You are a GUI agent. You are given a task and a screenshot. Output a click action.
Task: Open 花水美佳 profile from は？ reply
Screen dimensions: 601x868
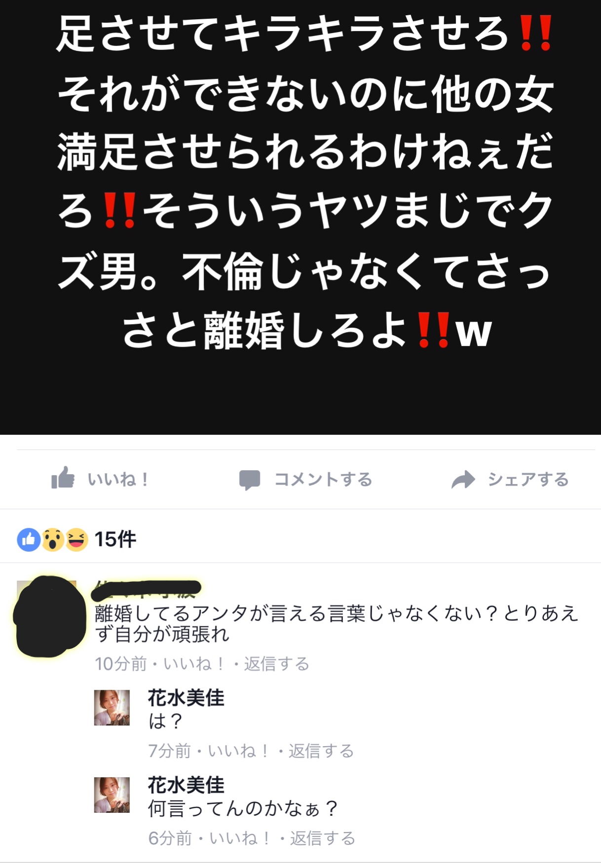tap(186, 698)
